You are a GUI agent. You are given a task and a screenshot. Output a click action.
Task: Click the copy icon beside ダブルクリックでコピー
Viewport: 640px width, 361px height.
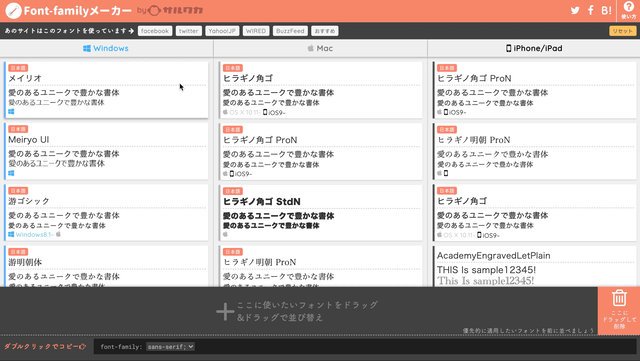point(83,347)
